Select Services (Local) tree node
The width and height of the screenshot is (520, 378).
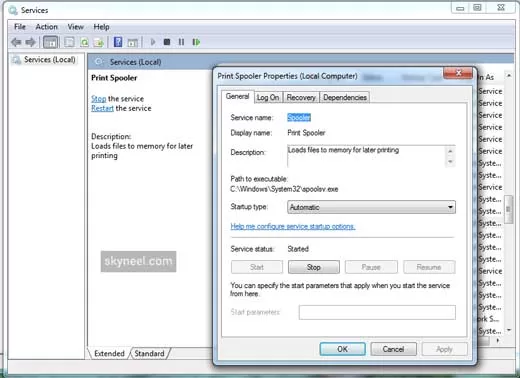[49, 60]
